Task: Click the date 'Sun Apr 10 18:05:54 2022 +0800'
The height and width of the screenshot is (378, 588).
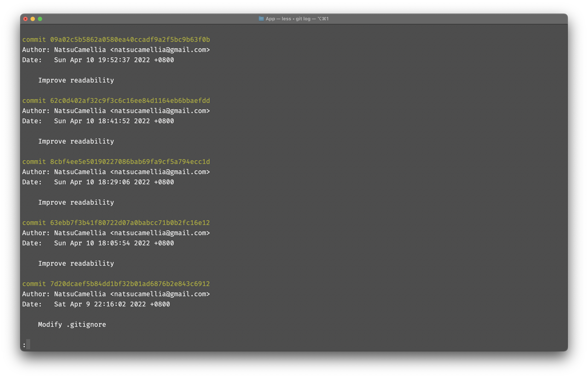Action: (114, 243)
